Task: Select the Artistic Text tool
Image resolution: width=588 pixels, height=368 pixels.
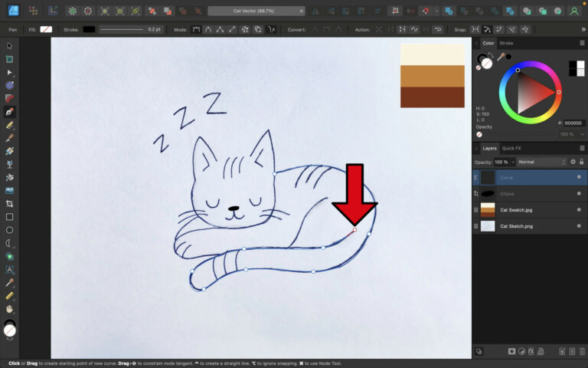Action: tap(9, 269)
